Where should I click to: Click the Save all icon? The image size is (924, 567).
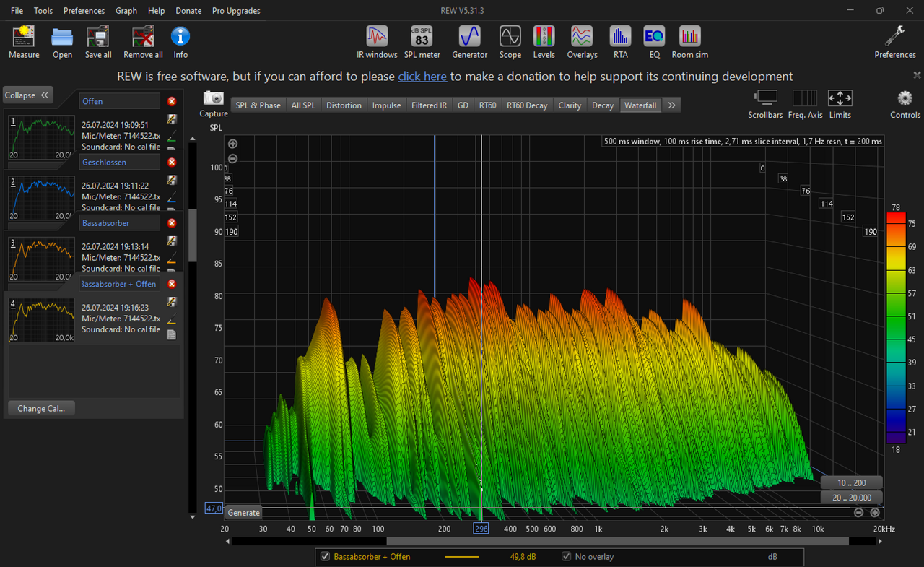pyautogui.click(x=97, y=36)
